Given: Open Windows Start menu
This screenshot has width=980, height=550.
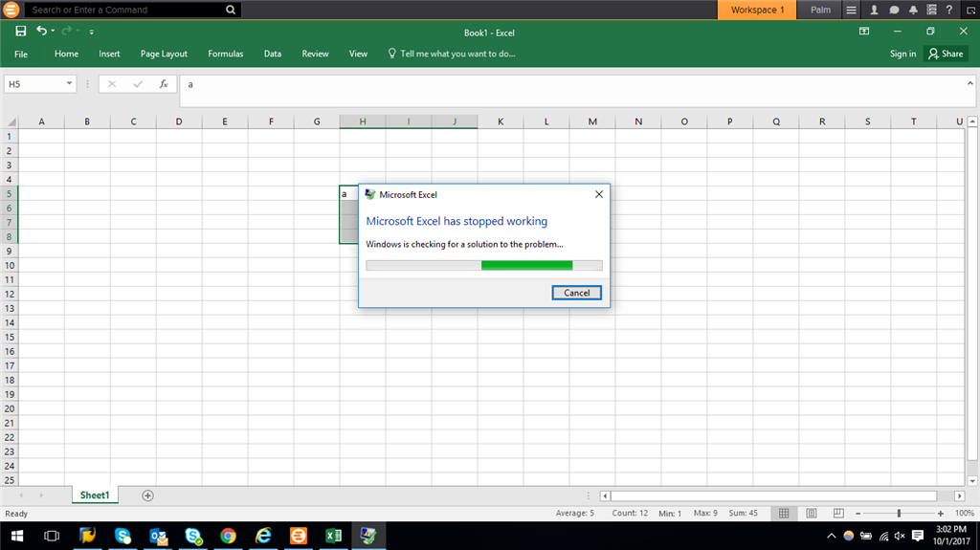Looking at the screenshot, I should click(17, 536).
